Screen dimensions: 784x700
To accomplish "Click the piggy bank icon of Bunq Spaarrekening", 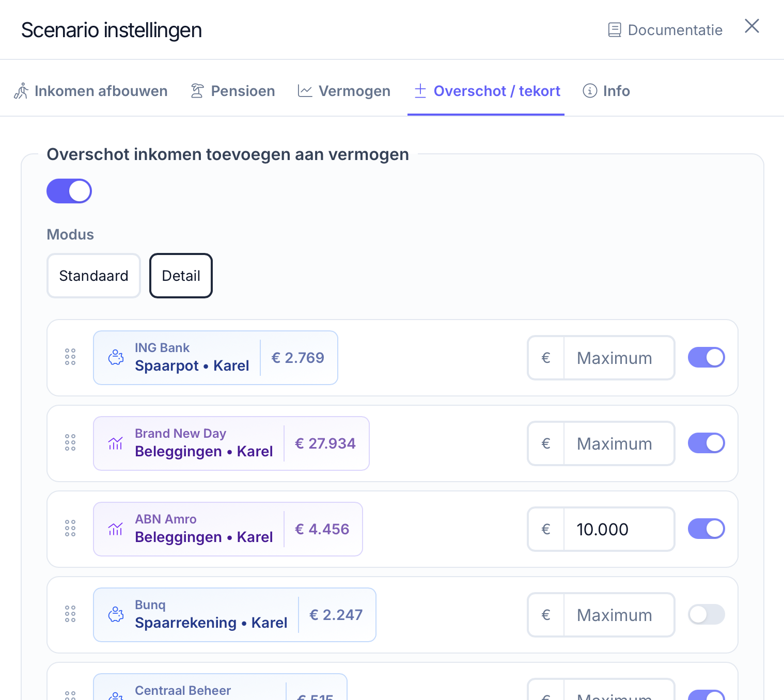I will tap(116, 614).
